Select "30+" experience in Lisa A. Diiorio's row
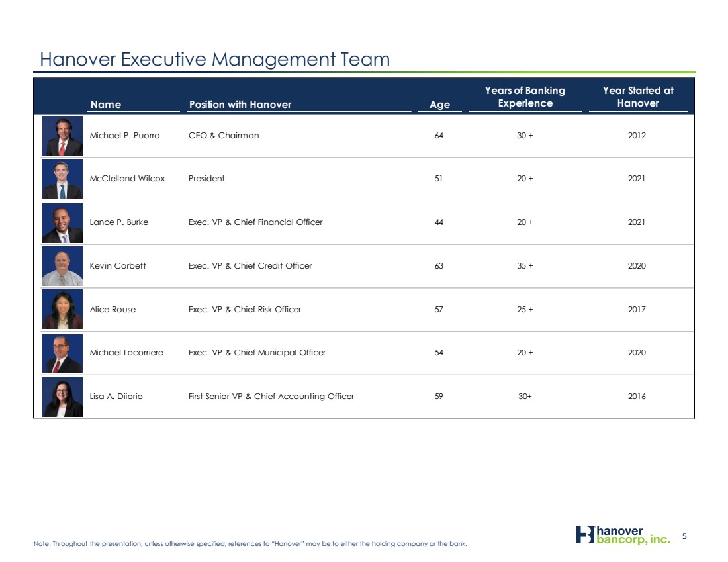Viewport: 728px width, 562px height. tap(525, 397)
